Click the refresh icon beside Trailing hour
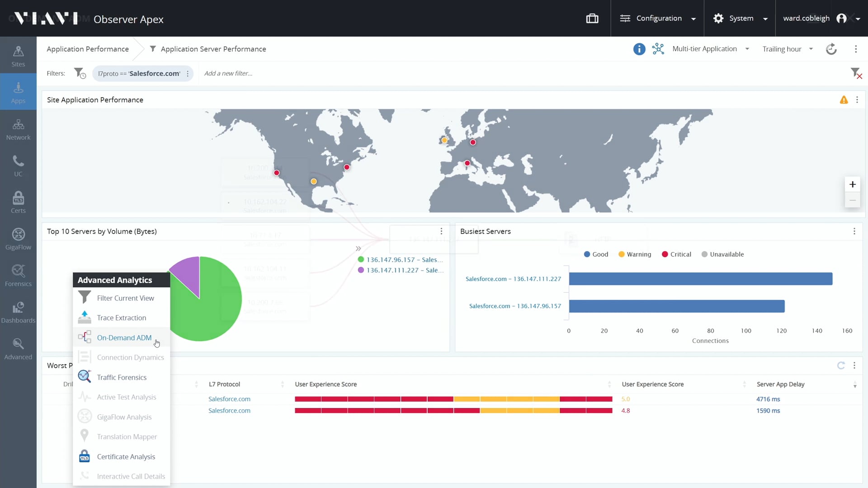This screenshot has height=488, width=868. point(831,49)
